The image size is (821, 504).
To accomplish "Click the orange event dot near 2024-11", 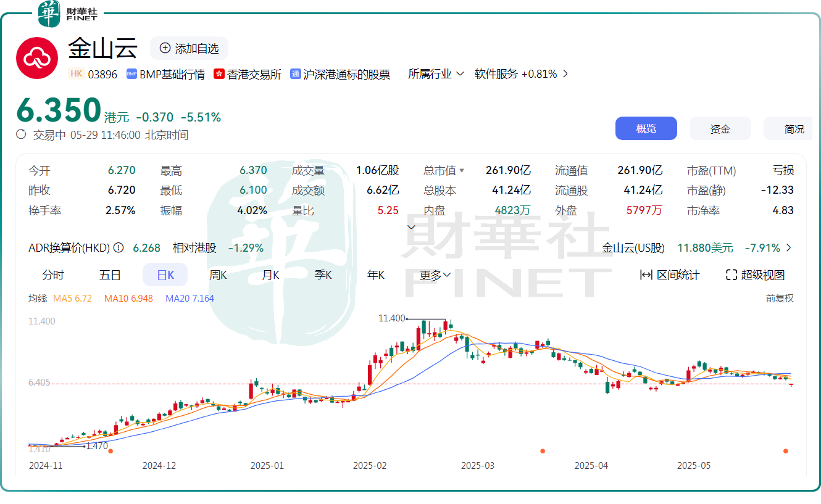I will click(x=110, y=451).
